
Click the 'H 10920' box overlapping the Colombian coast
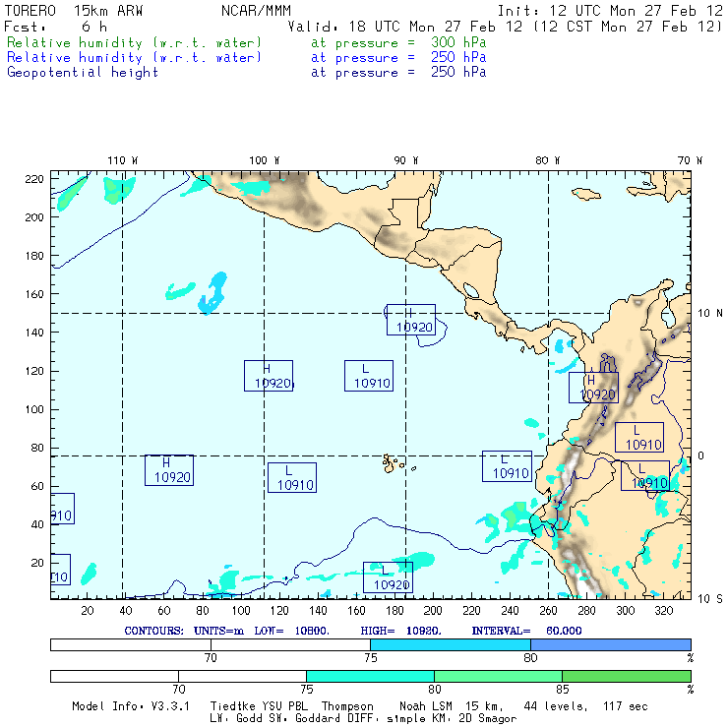[x=593, y=388]
